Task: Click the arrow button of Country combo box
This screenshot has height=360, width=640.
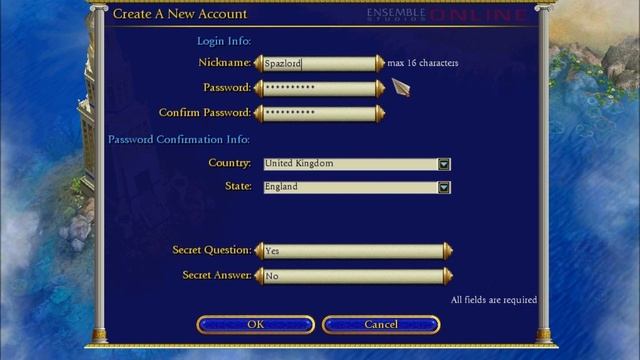Action: click(444, 164)
